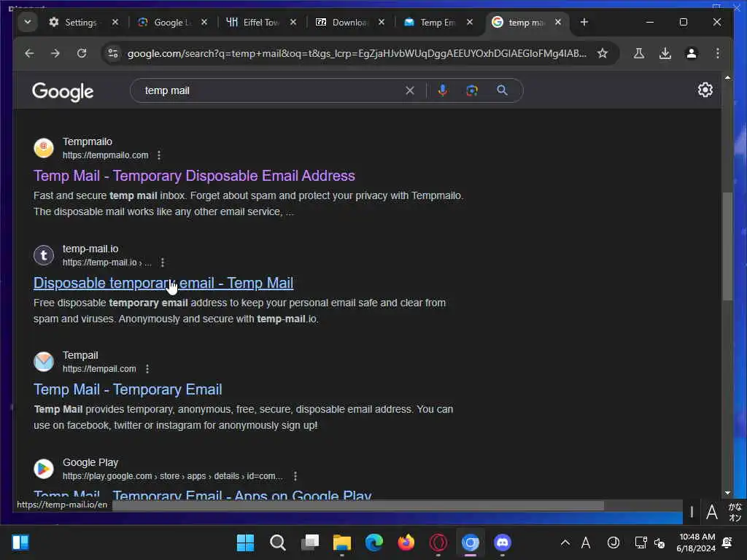Viewport: 747px width, 560px height.
Task: View site information icon in address bar
Action: pyautogui.click(x=113, y=53)
